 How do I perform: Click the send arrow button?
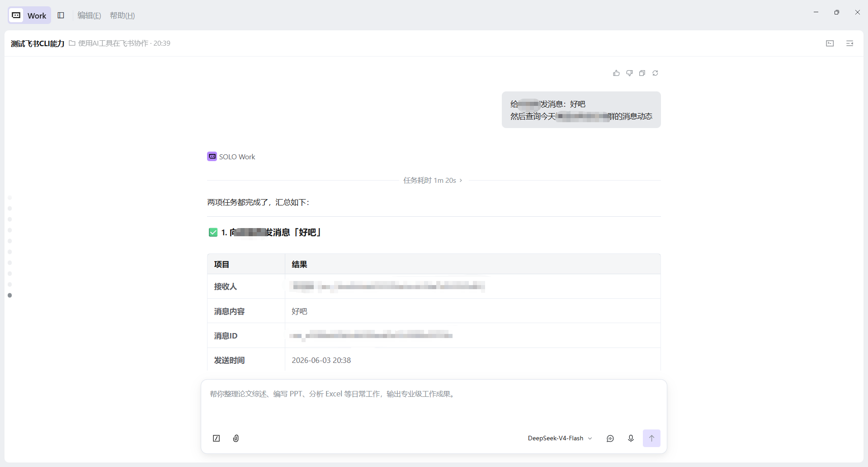pyautogui.click(x=651, y=438)
